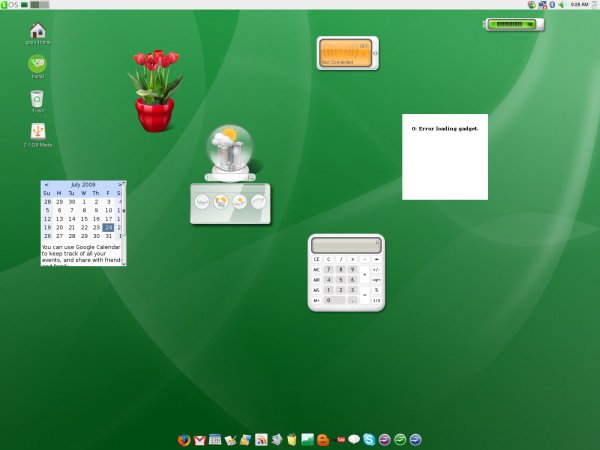Screen dimensions: 600x450
Task: Click the purple round icon in the dock
Action: pyautogui.click(x=385, y=440)
